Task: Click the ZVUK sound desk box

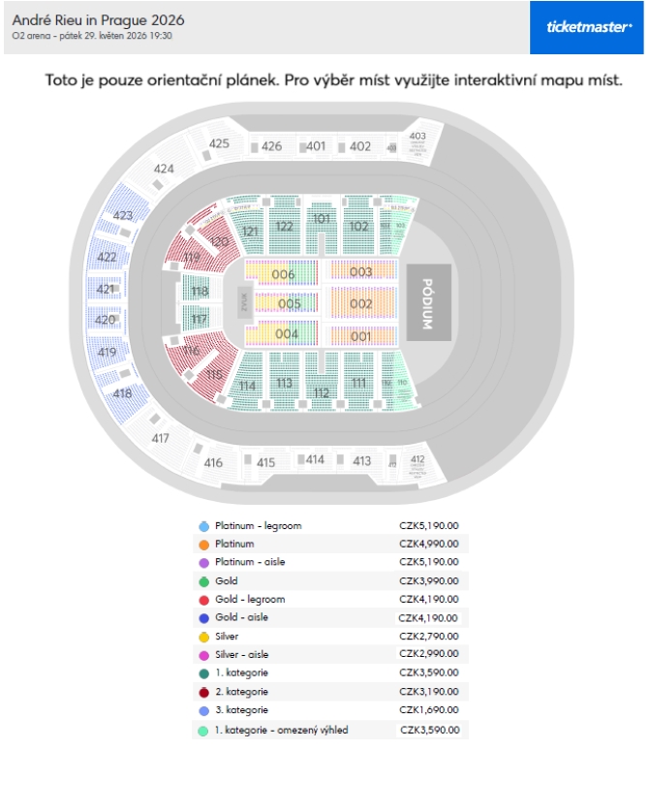Action: (244, 302)
